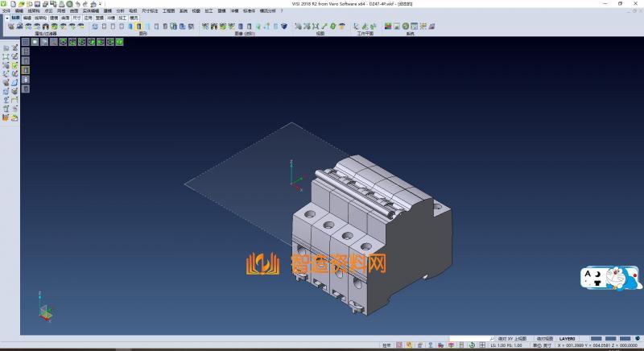
Task: Click the highlighted shaded-display icon in 图形 group
Action: click(139, 27)
